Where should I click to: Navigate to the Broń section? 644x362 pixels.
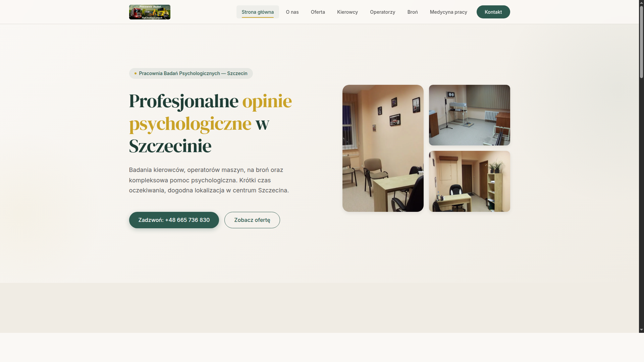412,12
